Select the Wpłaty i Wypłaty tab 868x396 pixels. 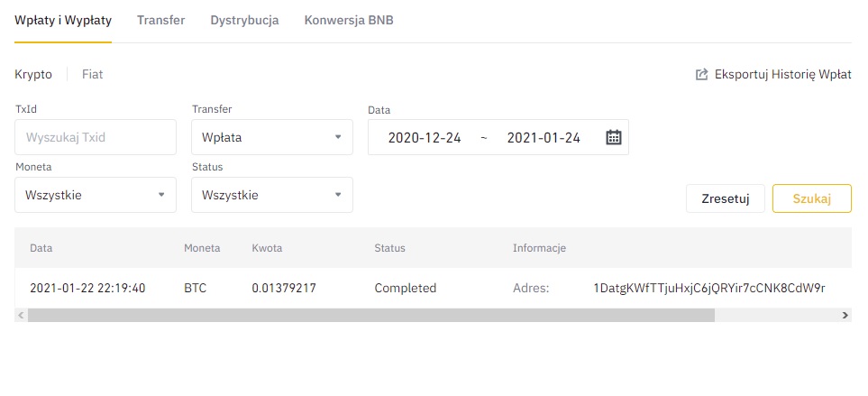(63, 21)
